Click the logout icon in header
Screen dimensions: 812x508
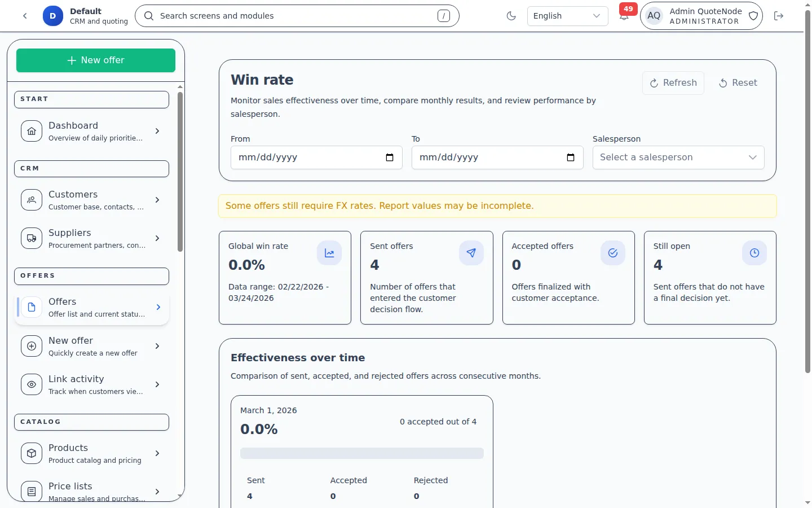(x=779, y=16)
